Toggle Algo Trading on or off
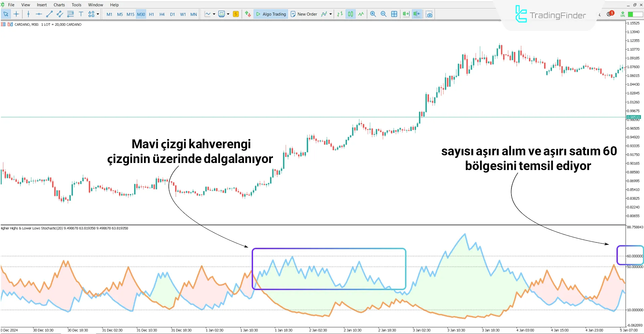Viewport: 644px width, 334px height. click(x=271, y=14)
